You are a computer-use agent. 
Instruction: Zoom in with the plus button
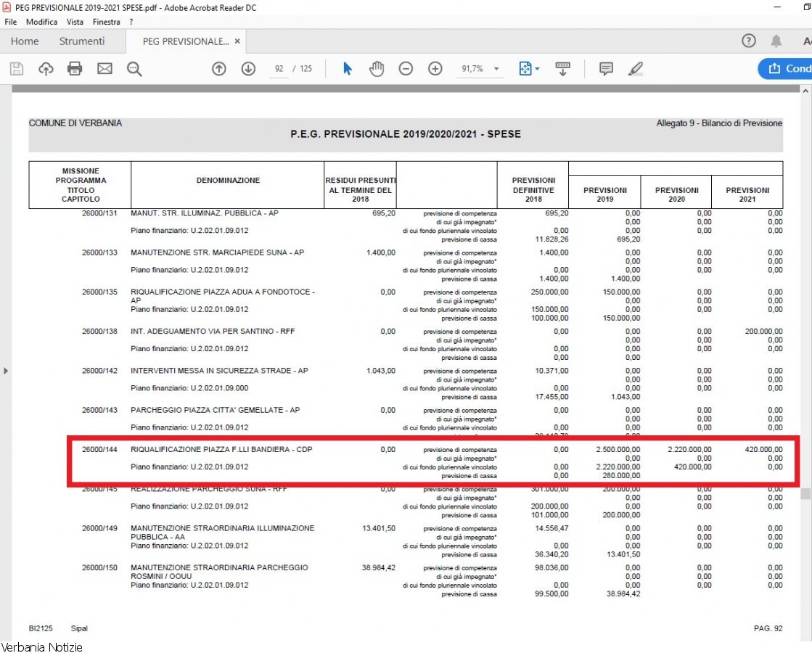[435, 69]
